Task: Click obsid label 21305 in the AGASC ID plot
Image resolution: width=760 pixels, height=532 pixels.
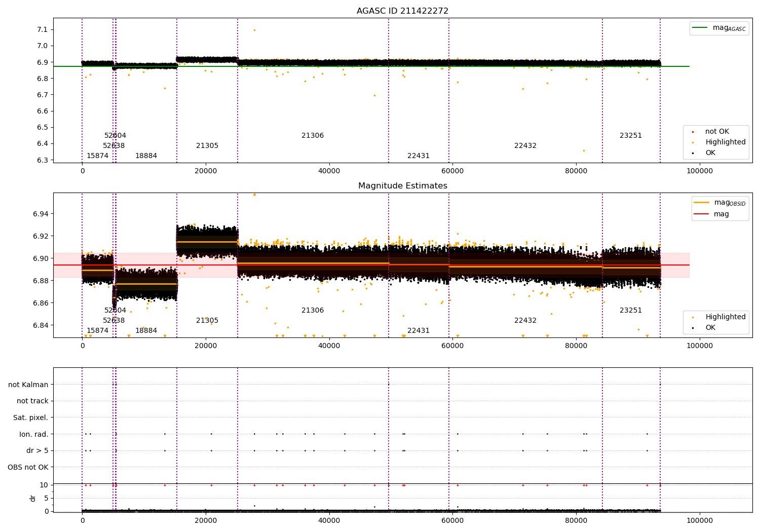Action: point(207,146)
